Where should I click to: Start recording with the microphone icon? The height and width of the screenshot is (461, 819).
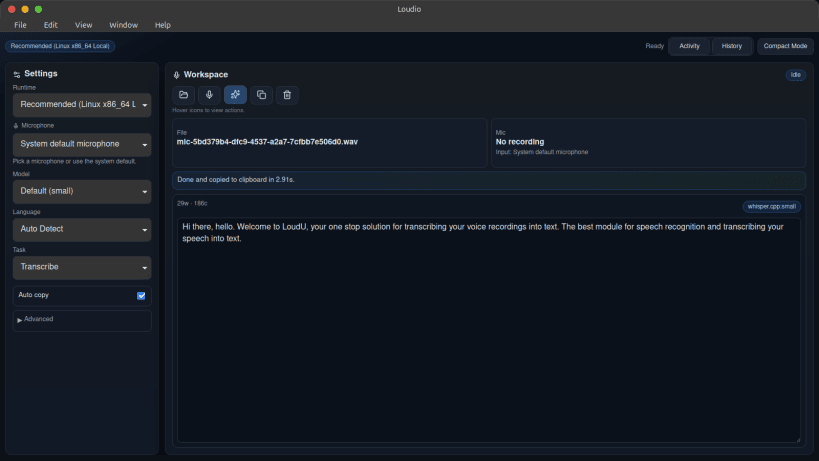(209, 95)
